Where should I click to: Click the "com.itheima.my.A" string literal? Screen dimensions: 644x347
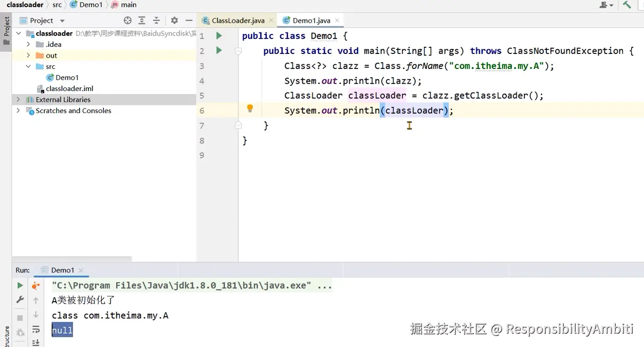click(497, 66)
